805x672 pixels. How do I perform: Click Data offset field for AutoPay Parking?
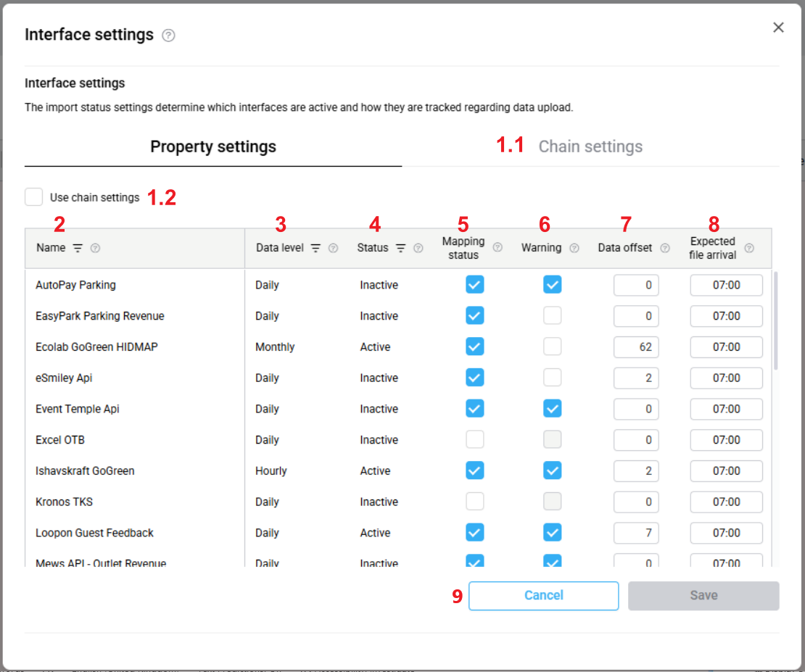click(x=636, y=285)
